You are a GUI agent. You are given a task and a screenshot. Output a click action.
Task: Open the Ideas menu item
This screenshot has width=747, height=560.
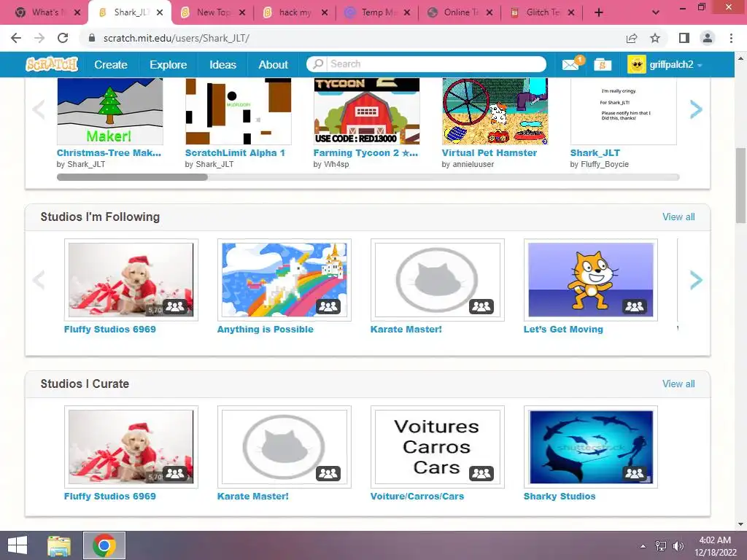pos(223,65)
